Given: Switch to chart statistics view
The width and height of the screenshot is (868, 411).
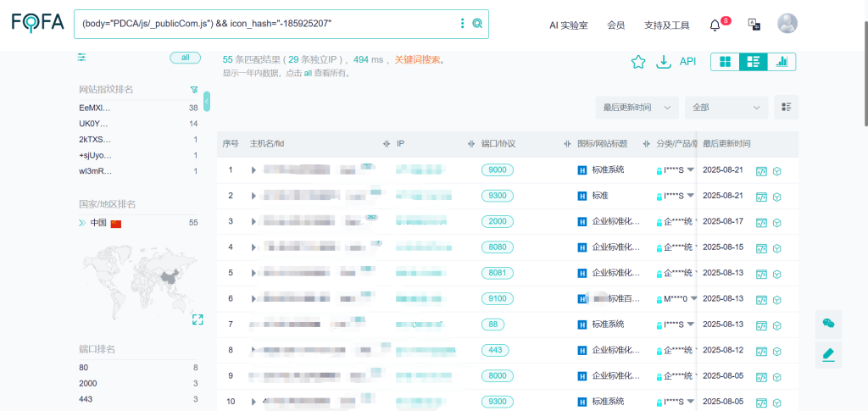Looking at the screenshot, I should coord(782,62).
